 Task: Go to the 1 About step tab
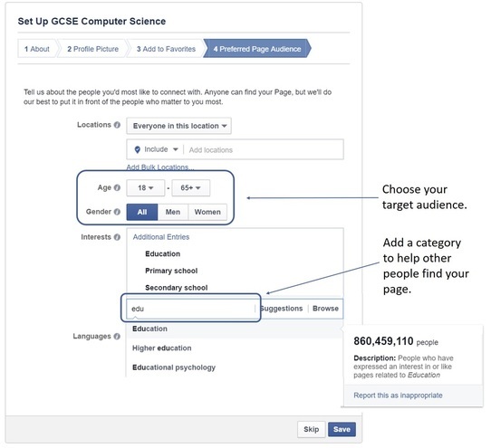37,49
